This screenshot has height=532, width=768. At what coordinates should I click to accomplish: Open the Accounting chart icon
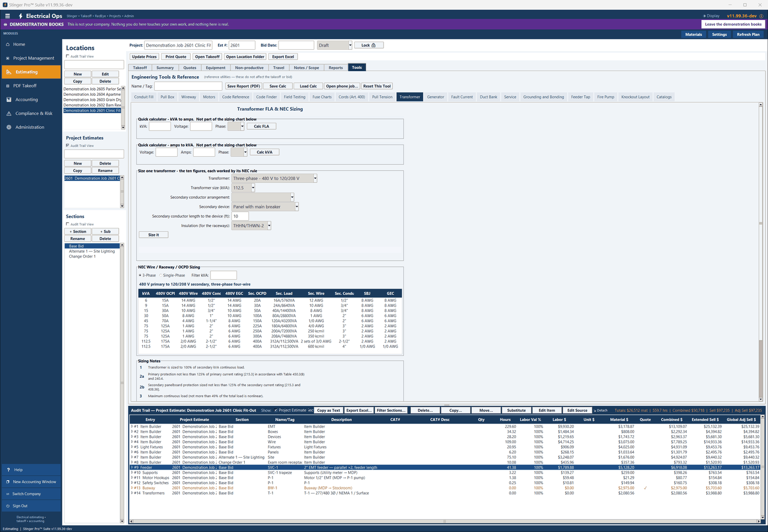click(x=9, y=100)
